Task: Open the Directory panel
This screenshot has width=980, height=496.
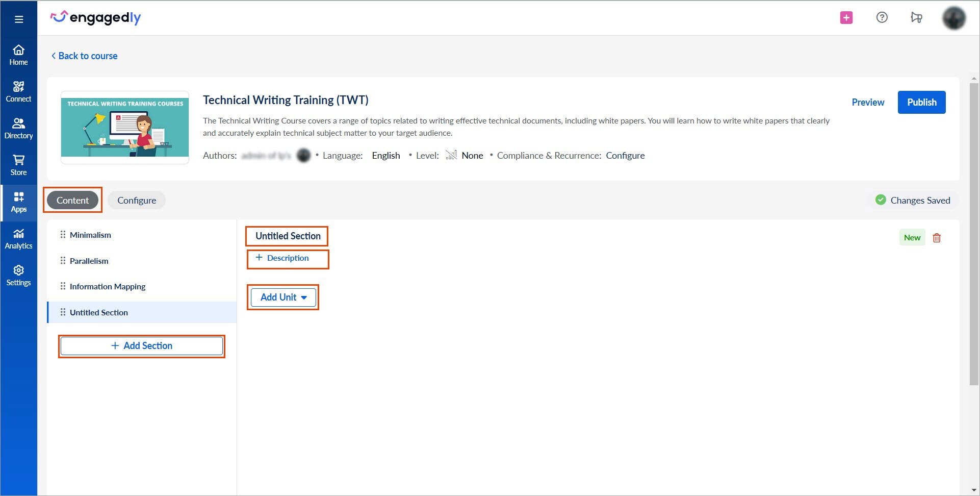Action: pyautogui.click(x=18, y=128)
